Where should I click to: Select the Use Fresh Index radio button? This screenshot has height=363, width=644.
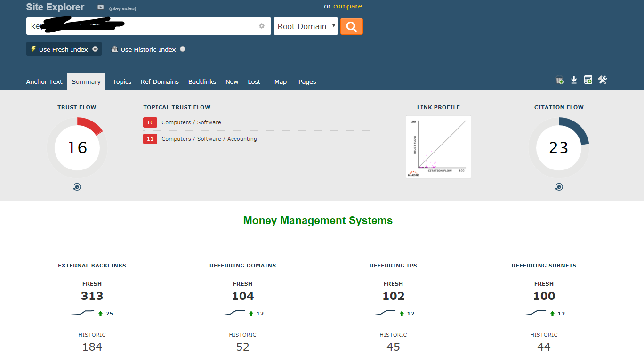coord(95,49)
